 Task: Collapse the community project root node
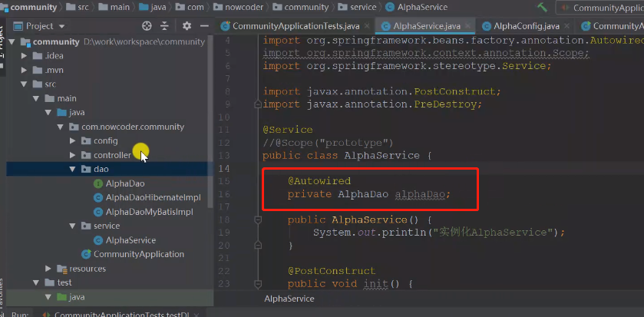[x=12, y=42]
